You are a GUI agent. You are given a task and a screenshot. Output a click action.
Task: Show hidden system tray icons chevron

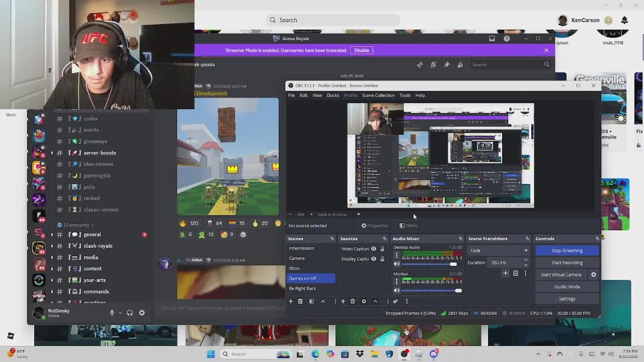(x=538, y=354)
